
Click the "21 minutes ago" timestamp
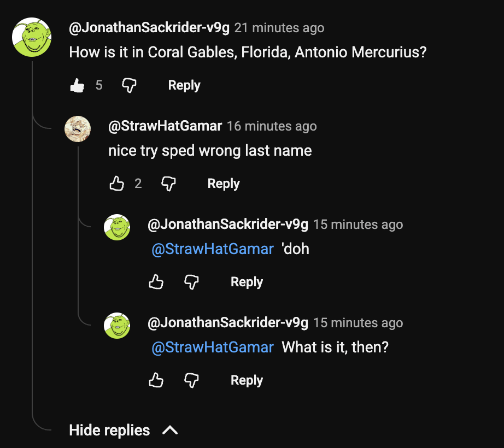coord(279,28)
